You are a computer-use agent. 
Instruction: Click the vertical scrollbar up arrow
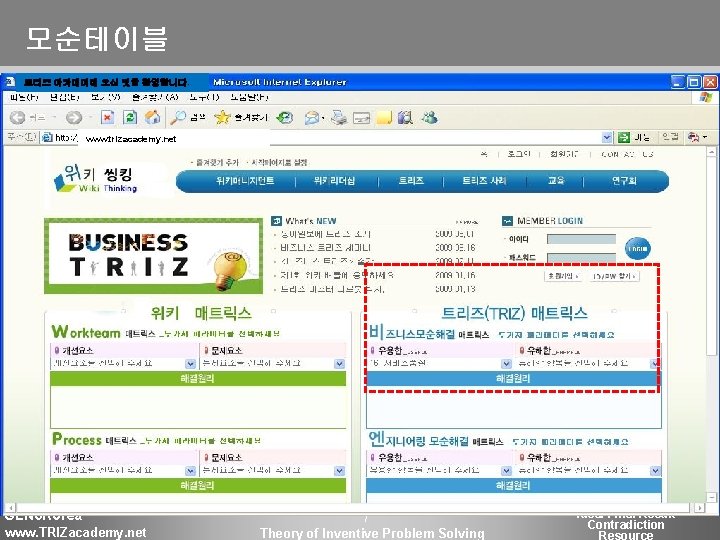[x=711, y=152]
